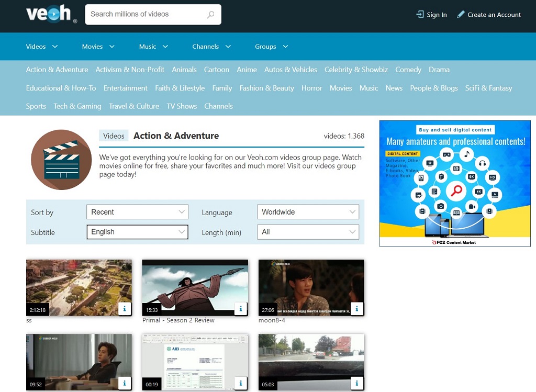Click the Create an Account pencil icon
The image size is (536, 392).
461,14
